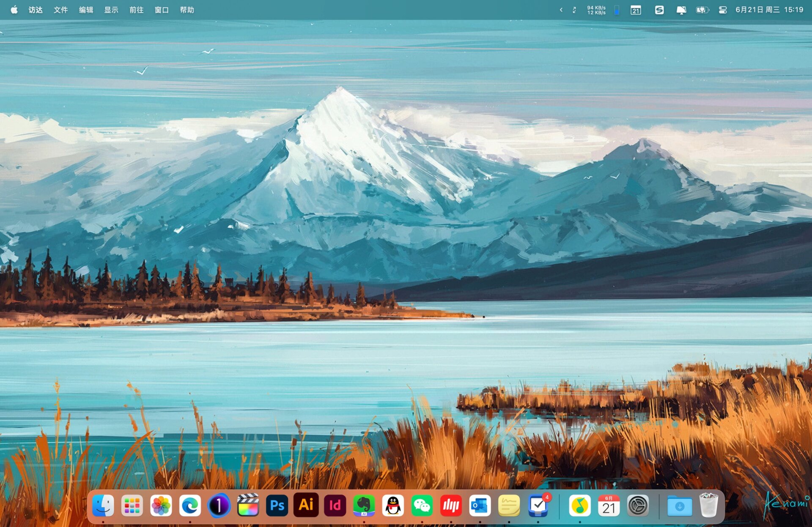Launch Final Cut Pro
The width and height of the screenshot is (812, 527).
[248, 505]
